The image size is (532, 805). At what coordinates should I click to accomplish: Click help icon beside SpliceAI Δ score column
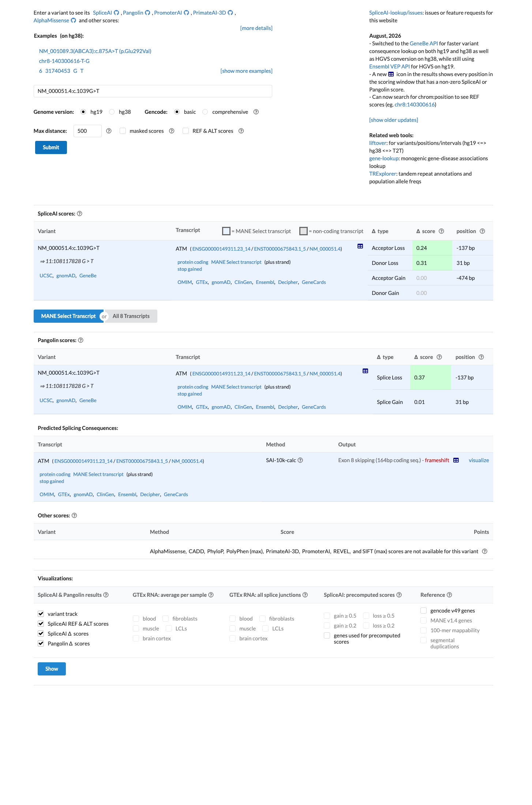(x=441, y=231)
